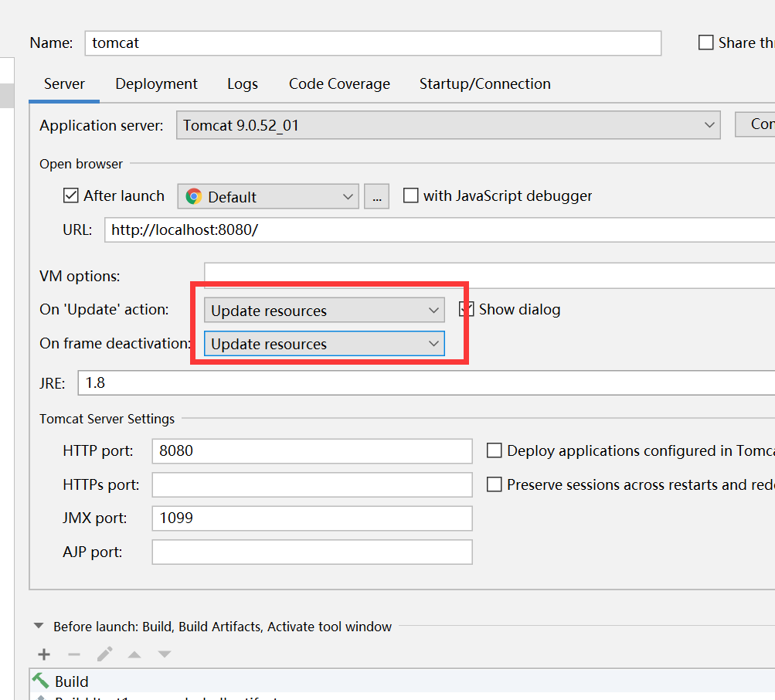Add a new Before launch task

click(x=44, y=654)
